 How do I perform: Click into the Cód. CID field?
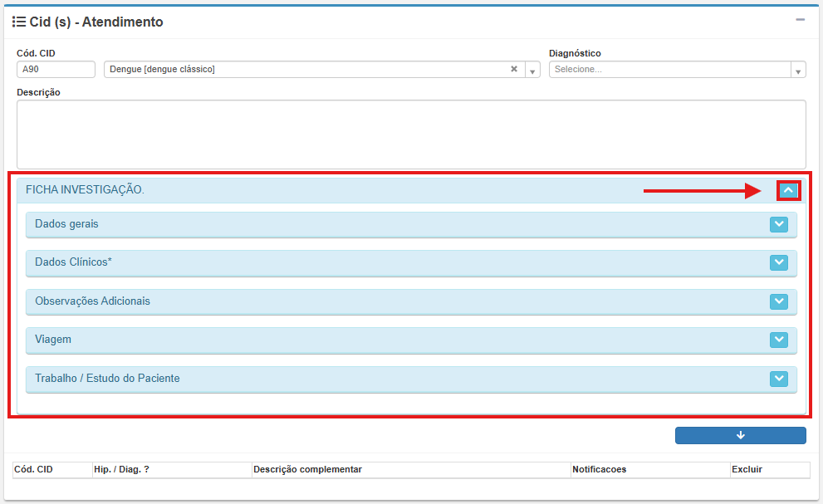(x=56, y=70)
